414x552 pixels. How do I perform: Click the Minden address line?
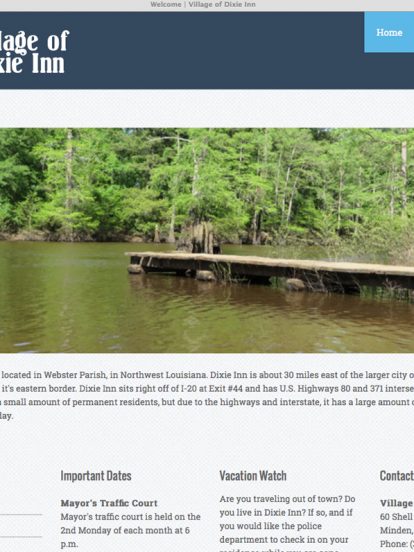point(397,530)
